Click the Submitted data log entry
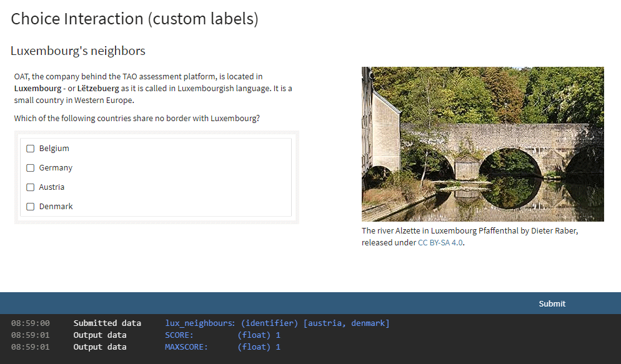 [x=107, y=323]
